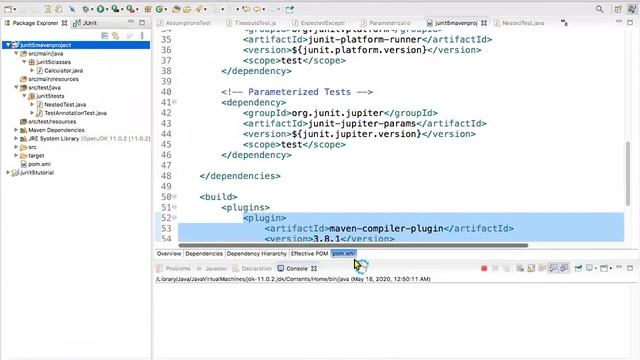Click the Open Perspective icon
The image size is (640, 360).
click(x=618, y=9)
